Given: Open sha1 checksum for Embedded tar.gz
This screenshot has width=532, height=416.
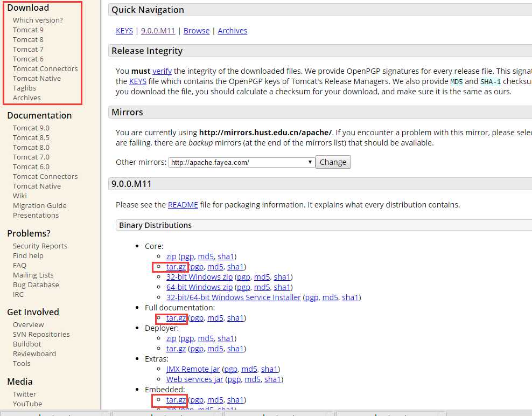Looking at the screenshot, I should 235,400.
